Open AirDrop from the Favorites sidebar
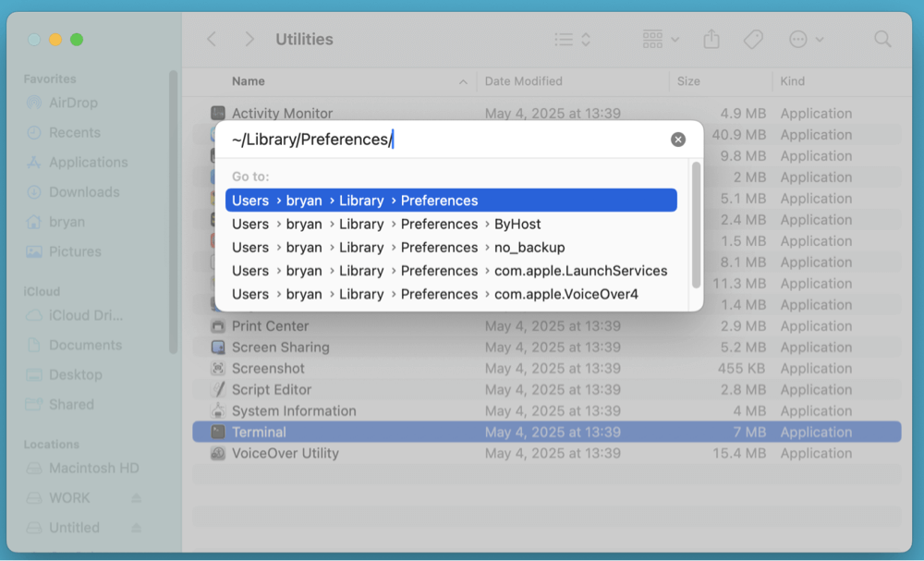Viewport: 924px width, 561px height. [x=79, y=103]
